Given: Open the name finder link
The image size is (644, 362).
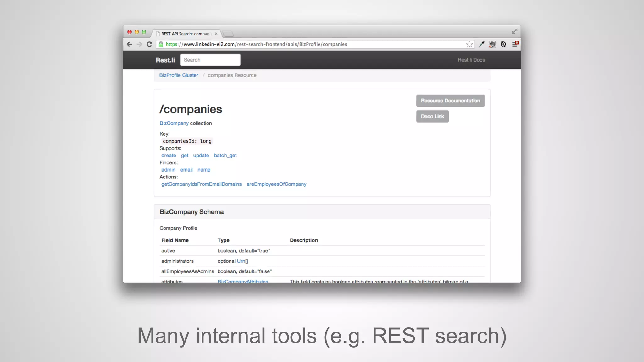Looking at the screenshot, I should tap(204, 170).
